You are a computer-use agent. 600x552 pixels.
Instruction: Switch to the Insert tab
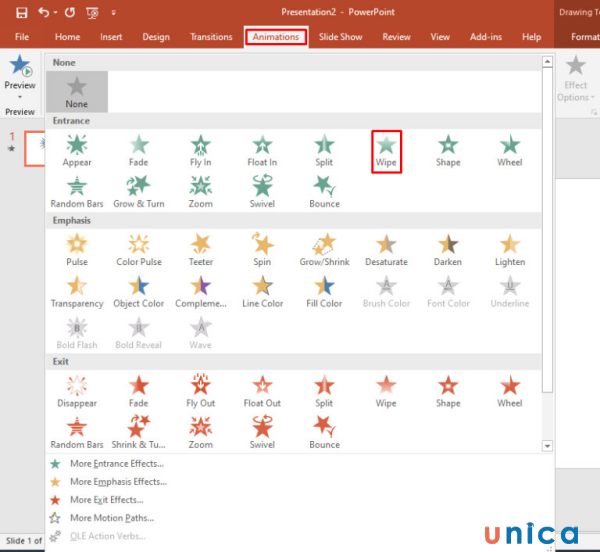coord(111,37)
